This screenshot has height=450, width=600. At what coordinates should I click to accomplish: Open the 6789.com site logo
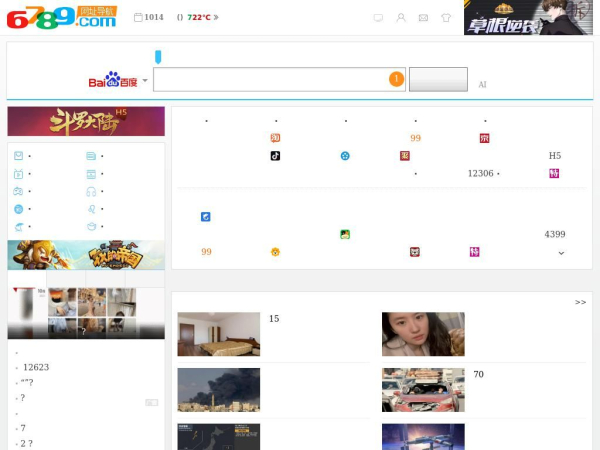pos(61,18)
